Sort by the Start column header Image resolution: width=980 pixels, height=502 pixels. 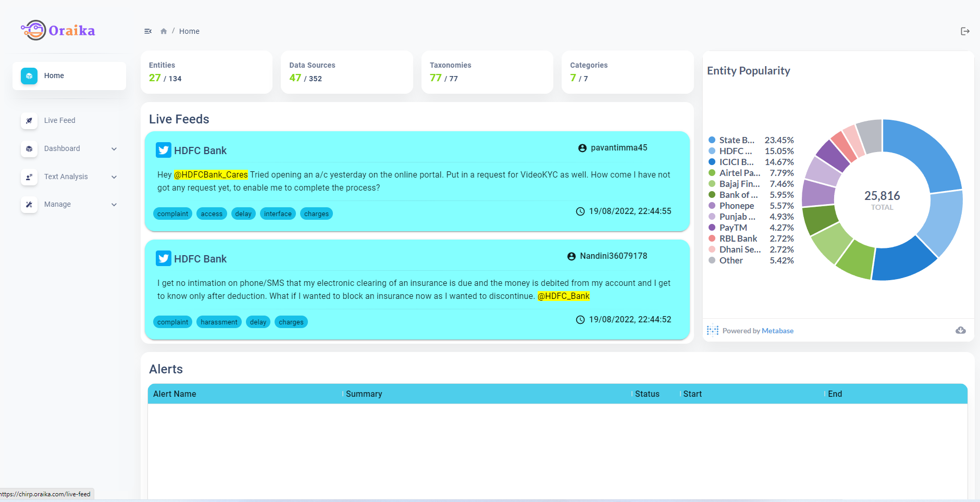pyautogui.click(x=692, y=394)
